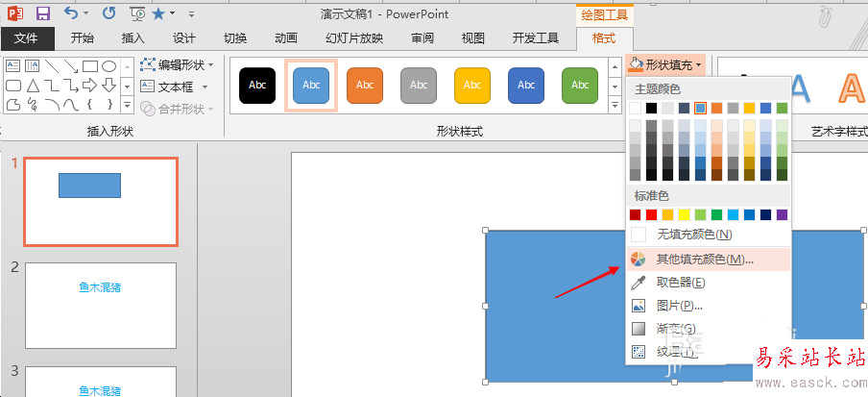Open the Customize Quick Access Toolbar menu
Viewport: 868px width, 397px height.
point(191,13)
